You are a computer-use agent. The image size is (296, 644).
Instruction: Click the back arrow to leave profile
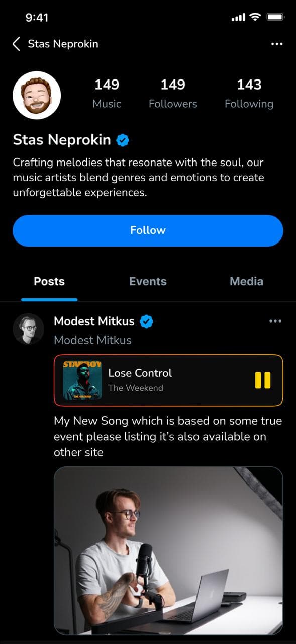click(16, 44)
